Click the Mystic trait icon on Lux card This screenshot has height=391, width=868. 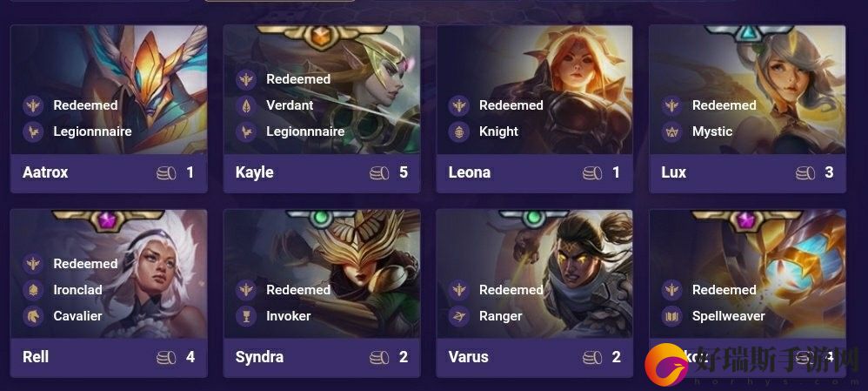point(672,131)
